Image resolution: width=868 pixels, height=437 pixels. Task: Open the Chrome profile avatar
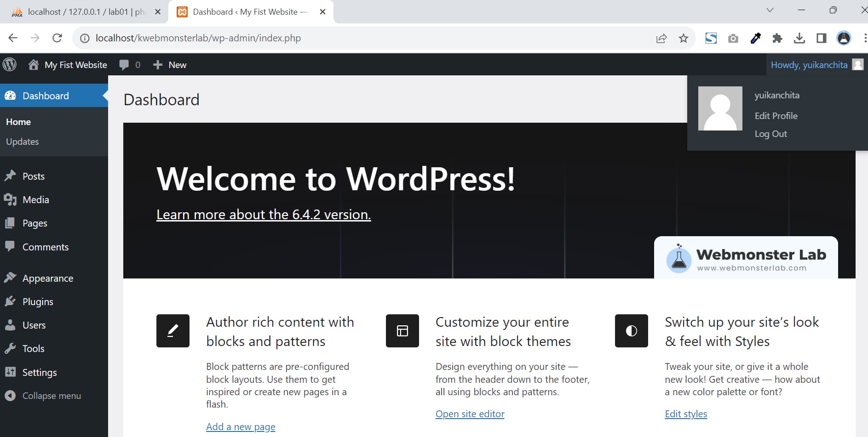(x=844, y=38)
